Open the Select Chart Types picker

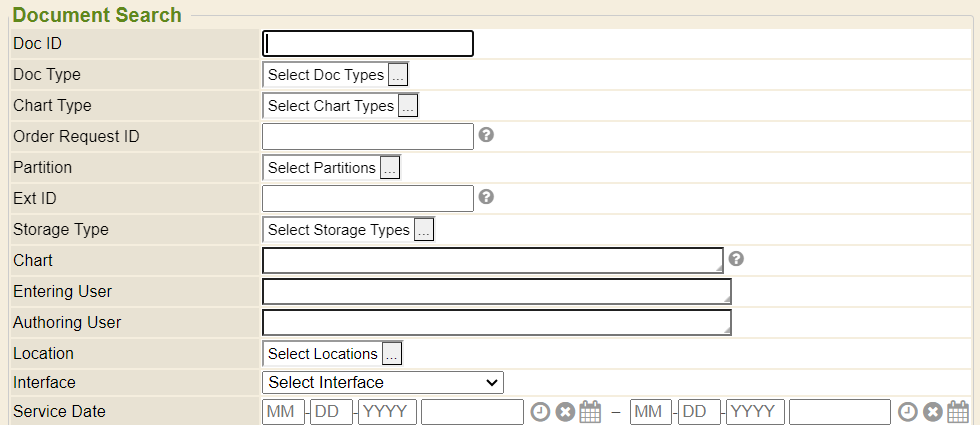(x=408, y=106)
